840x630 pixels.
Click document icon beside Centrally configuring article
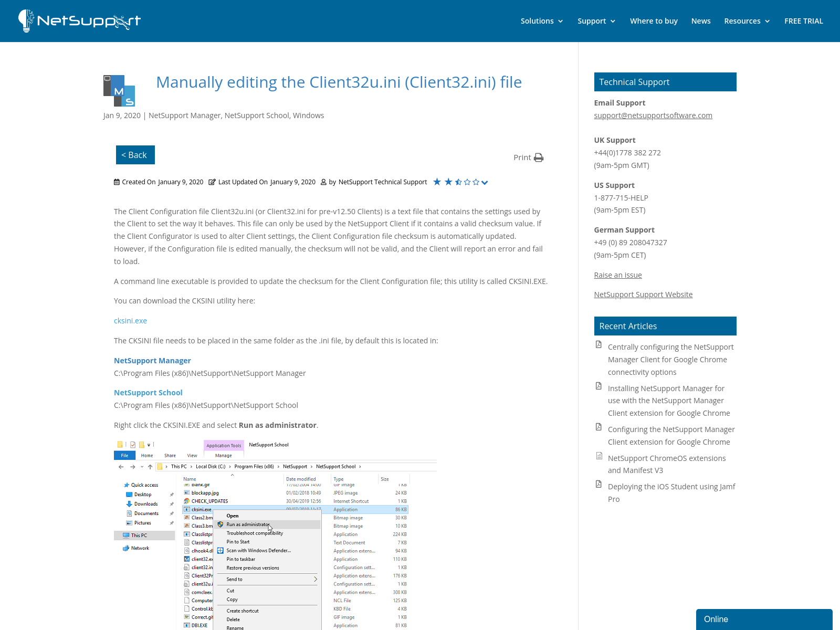coord(598,344)
